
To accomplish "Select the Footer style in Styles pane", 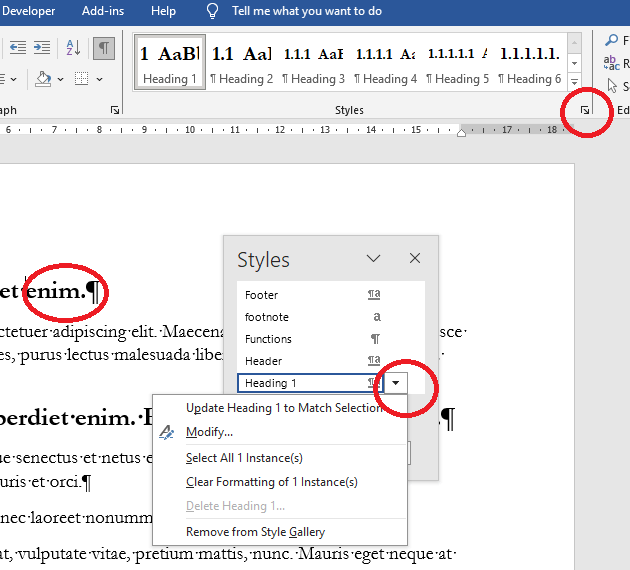I will point(311,295).
